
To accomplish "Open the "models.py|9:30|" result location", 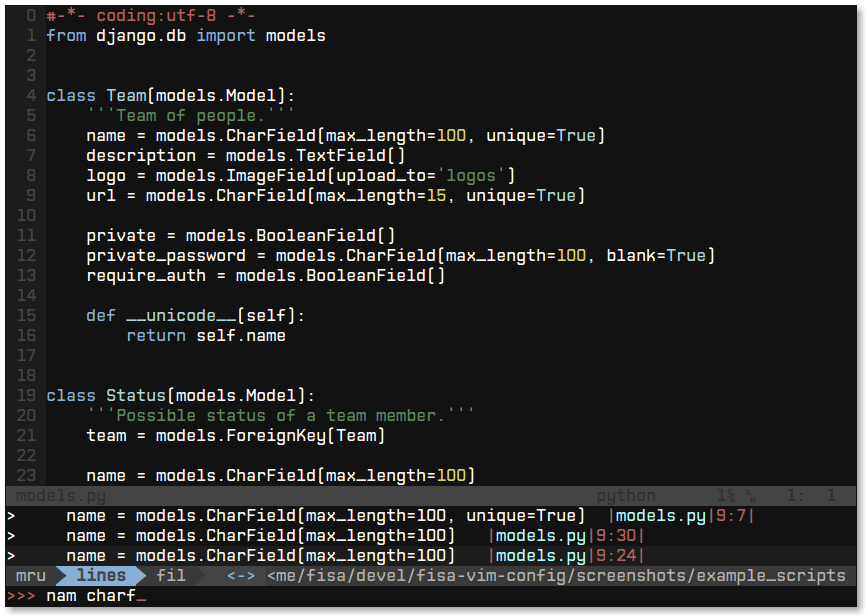I will [565, 535].
